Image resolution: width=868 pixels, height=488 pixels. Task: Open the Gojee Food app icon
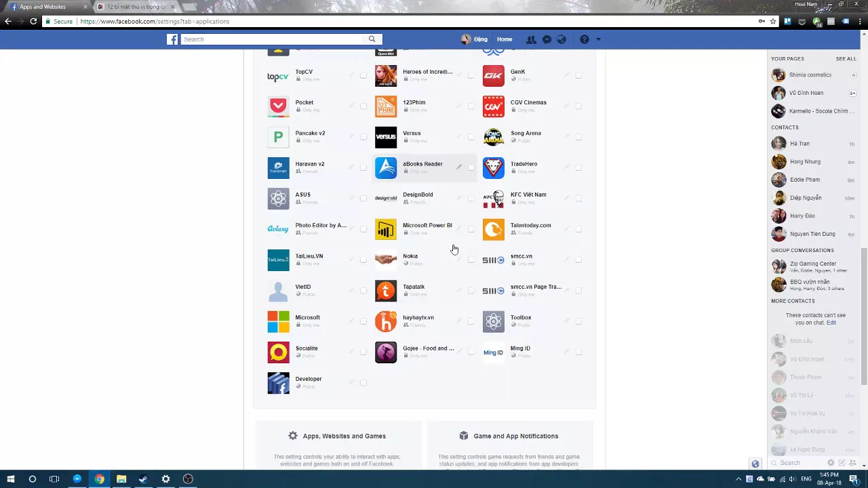[x=386, y=352]
